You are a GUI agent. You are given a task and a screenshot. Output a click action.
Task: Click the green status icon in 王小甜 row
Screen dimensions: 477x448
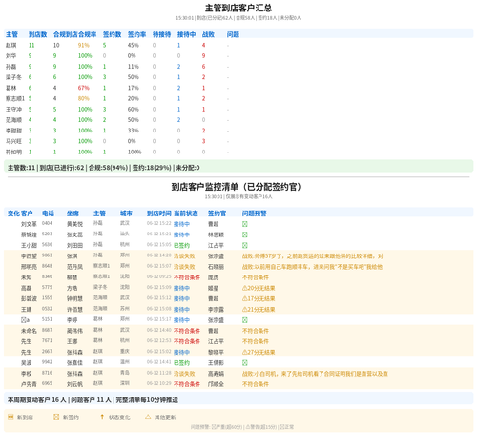[x=245, y=245]
